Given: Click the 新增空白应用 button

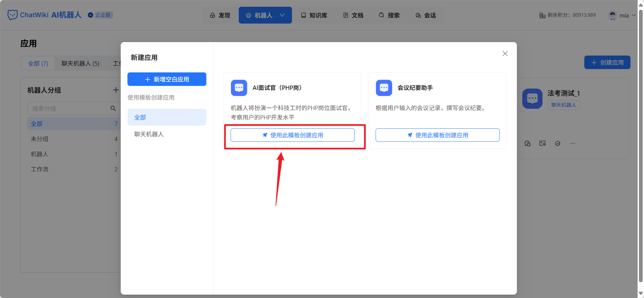Looking at the screenshot, I should tap(167, 79).
